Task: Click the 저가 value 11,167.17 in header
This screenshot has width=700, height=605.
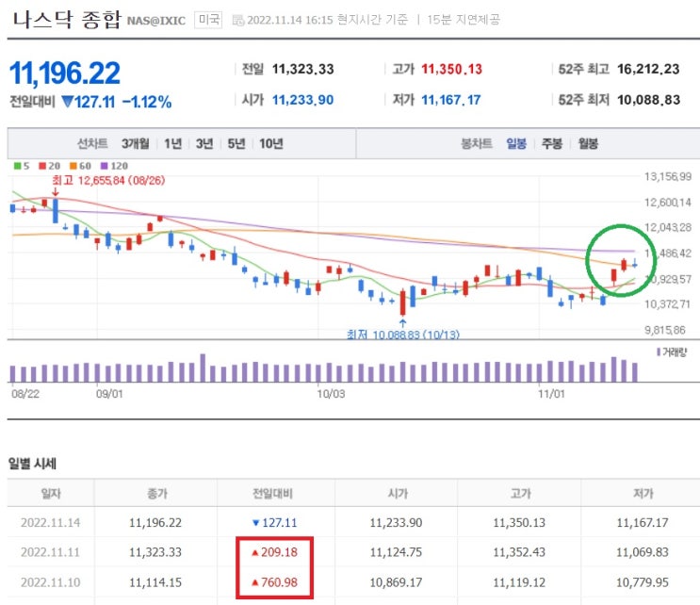Action: (x=451, y=100)
